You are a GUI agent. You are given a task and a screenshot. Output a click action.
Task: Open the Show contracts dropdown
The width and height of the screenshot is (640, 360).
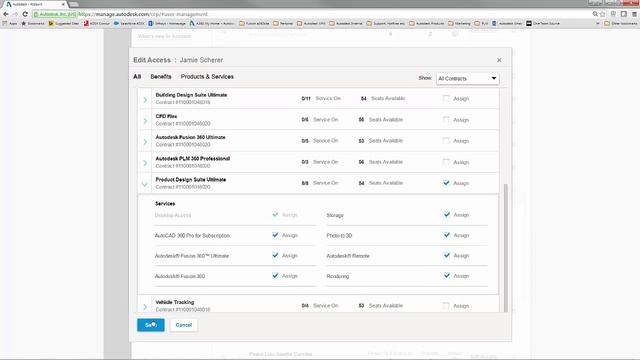coord(467,78)
